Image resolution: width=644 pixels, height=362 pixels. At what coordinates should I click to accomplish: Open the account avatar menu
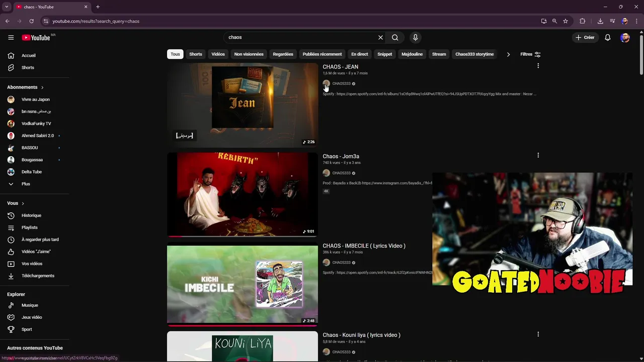tap(625, 37)
